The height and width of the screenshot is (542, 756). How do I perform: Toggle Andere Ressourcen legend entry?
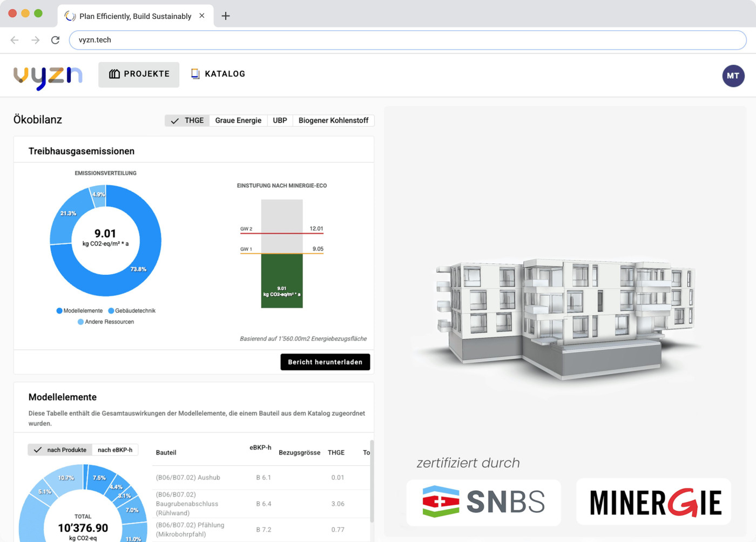106,322
